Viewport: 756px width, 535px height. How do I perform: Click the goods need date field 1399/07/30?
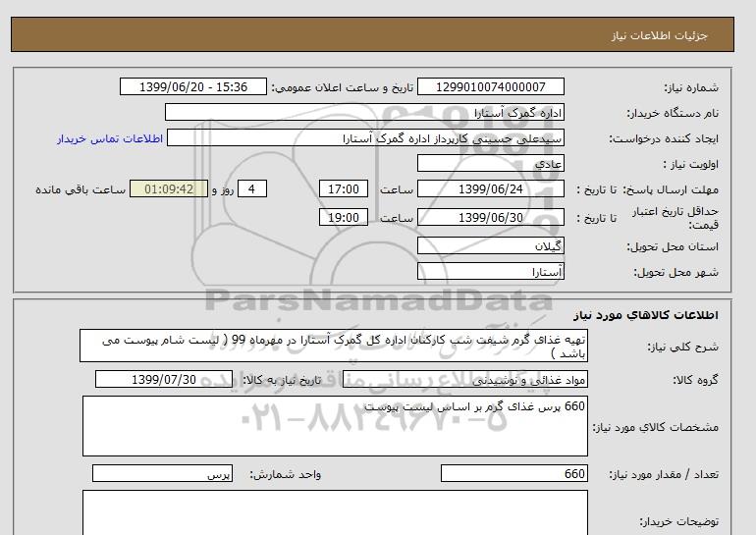click(x=164, y=379)
